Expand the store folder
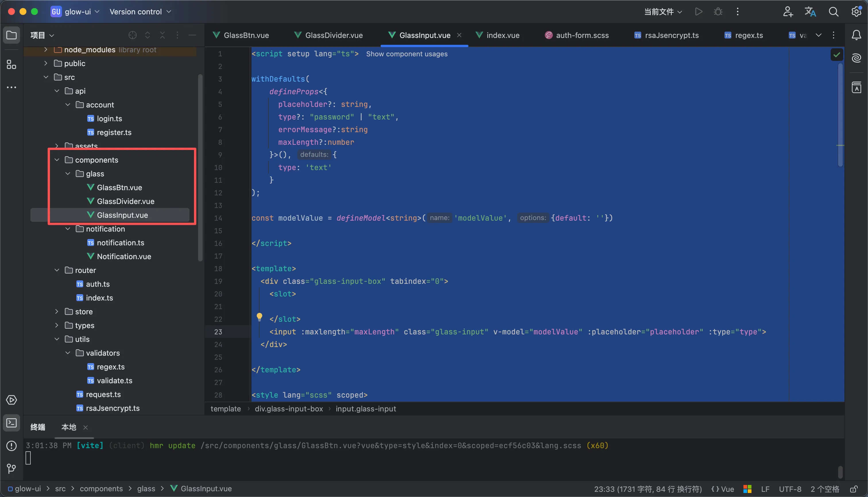The image size is (868, 497). [57, 312]
